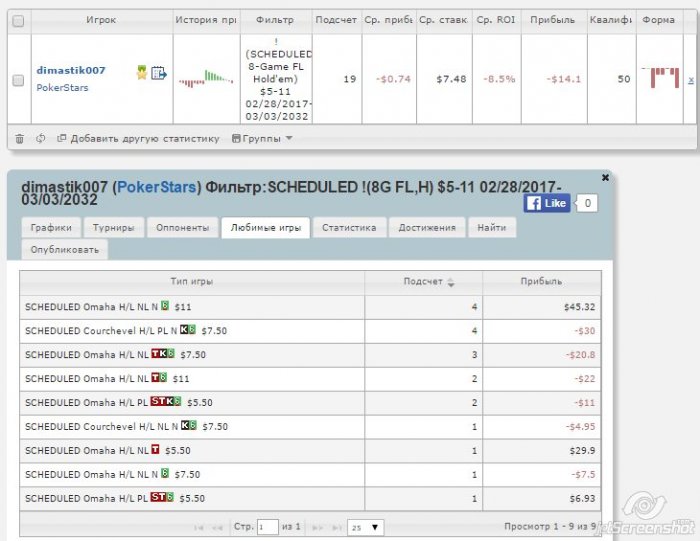Image resolution: width=700 pixels, height=541 pixels.
Task: Click the history sparkline chart for dimastik007
Action: [206, 79]
